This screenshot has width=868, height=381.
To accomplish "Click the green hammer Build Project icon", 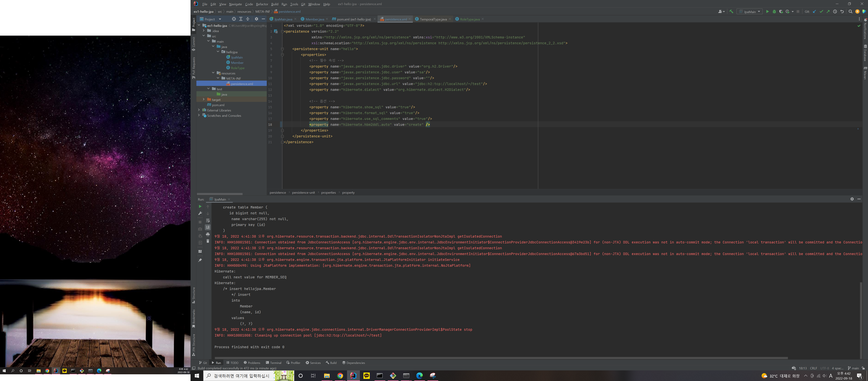I will tap(731, 11).
